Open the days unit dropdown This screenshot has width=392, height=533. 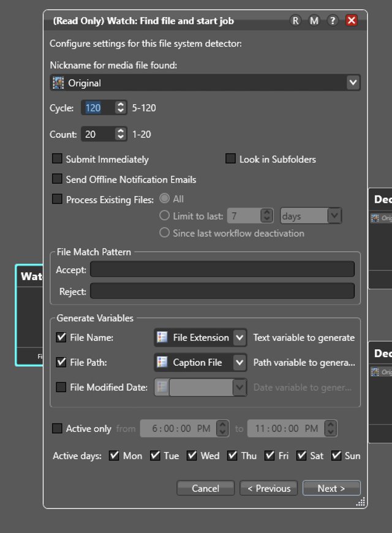coord(334,216)
